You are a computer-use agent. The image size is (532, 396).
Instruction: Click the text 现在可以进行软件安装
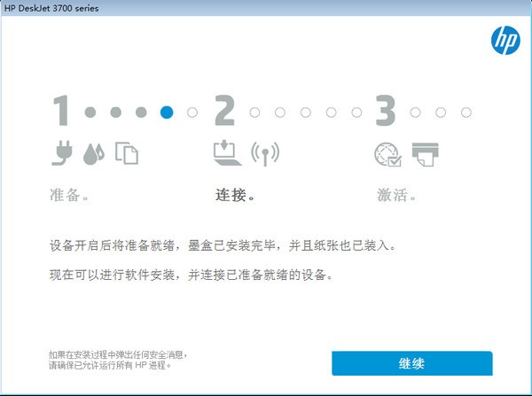pyautogui.click(x=112, y=275)
